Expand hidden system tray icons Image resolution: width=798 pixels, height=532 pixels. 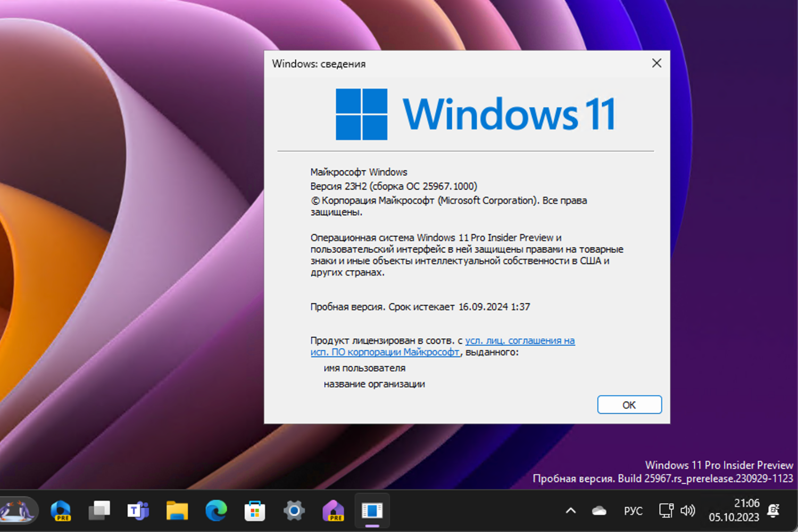tap(570, 510)
